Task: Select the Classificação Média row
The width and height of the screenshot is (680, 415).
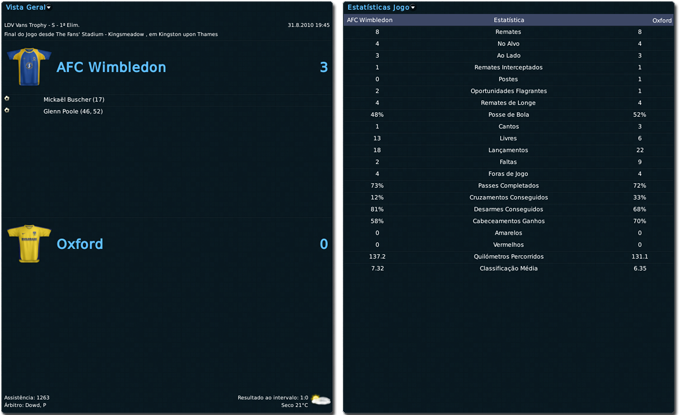Action: pyautogui.click(x=508, y=268)
